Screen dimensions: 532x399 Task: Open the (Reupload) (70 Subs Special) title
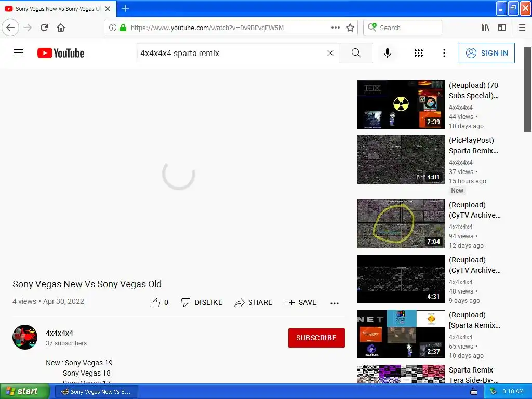tap(474, 90)
